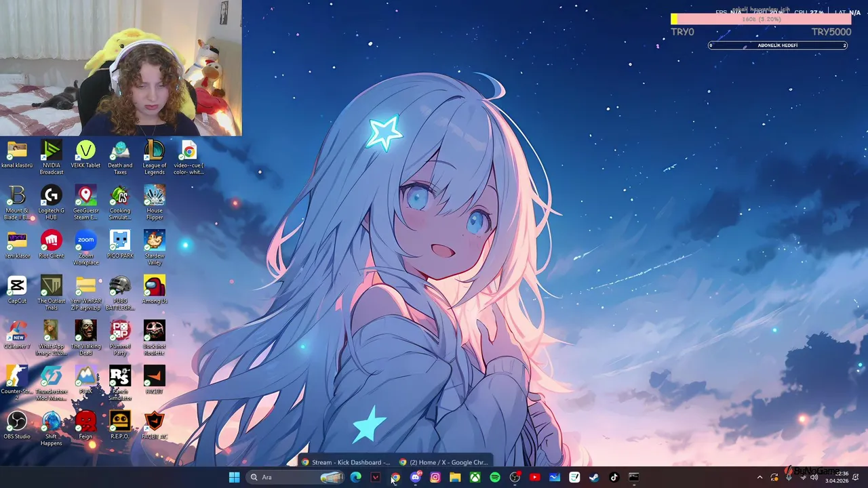Select OBS Studio desktop icon
This screenshot has height=488, width=868.
coord(17,426)
